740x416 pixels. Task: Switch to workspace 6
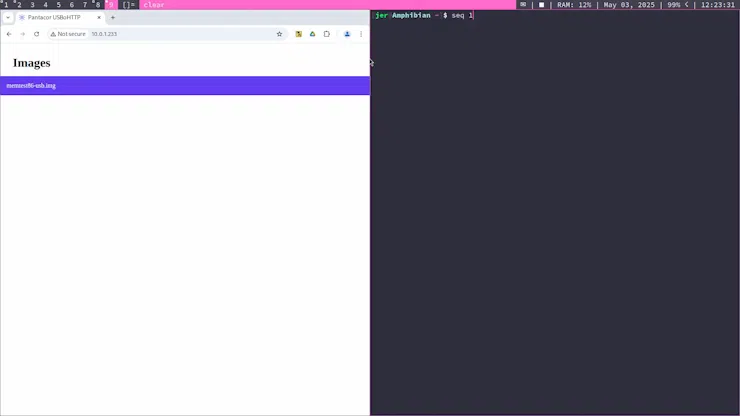tap(72, 5)
